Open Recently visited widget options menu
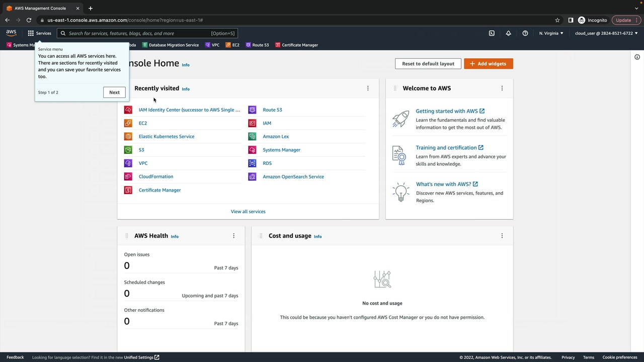This screenshot has width=644, height=362. 368,88
